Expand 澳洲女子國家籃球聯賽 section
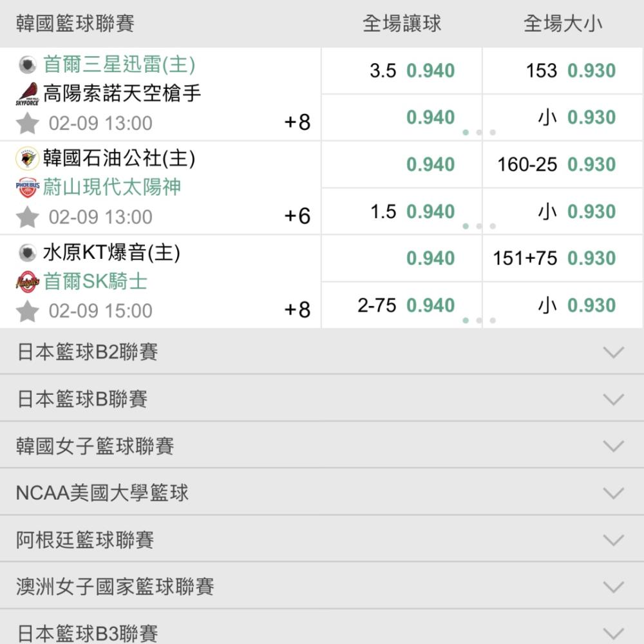The image size is (644, 644). point(322,587)
